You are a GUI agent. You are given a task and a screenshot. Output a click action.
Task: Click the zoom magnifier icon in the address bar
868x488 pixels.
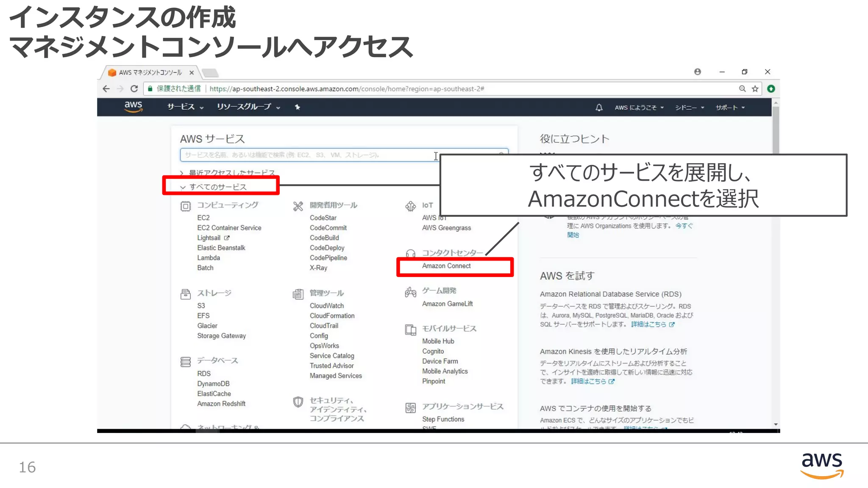click(x=742, y=89)
